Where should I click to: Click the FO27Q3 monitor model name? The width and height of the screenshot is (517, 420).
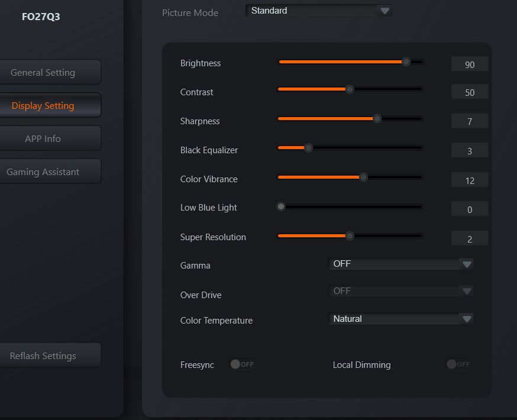(x=41, y=17)
